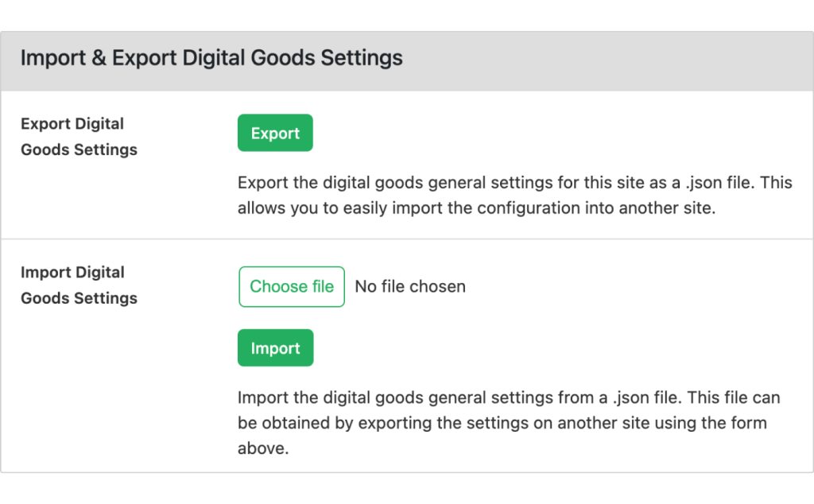Click the Import & Export Digital Goods Settings heading
This screenshot has width=814, height=504.
click(211, 57)
